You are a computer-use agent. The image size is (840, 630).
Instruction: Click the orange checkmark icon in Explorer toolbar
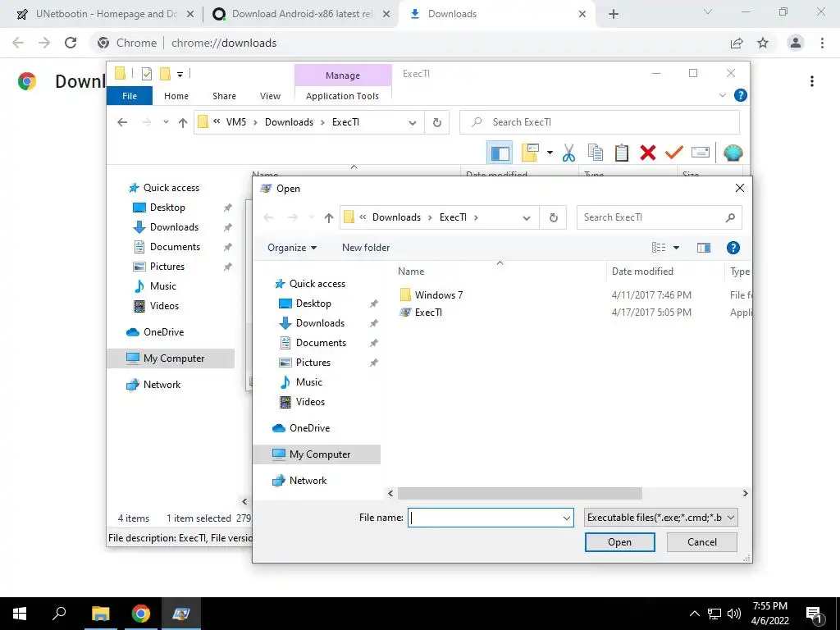point(674,153)
